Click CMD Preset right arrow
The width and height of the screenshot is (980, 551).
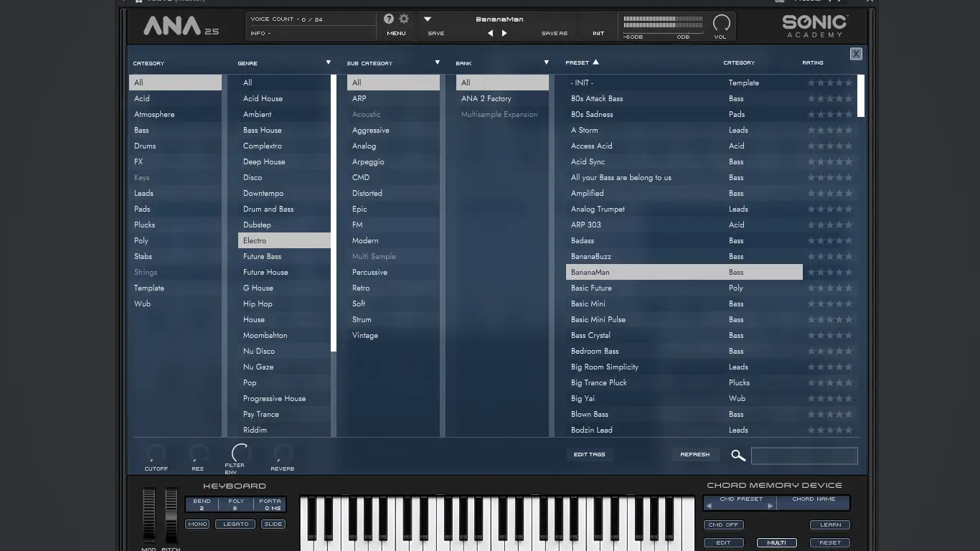(771, 506)
